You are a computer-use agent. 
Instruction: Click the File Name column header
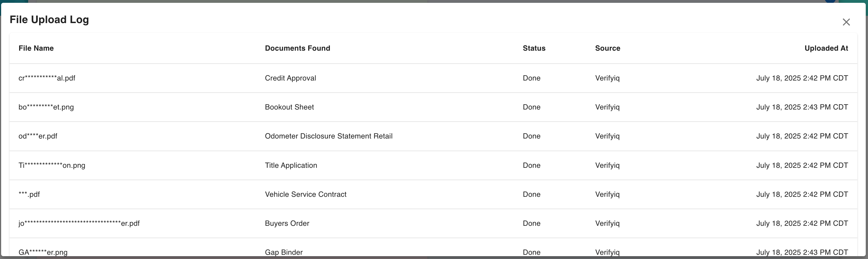[x=36, y=48]
